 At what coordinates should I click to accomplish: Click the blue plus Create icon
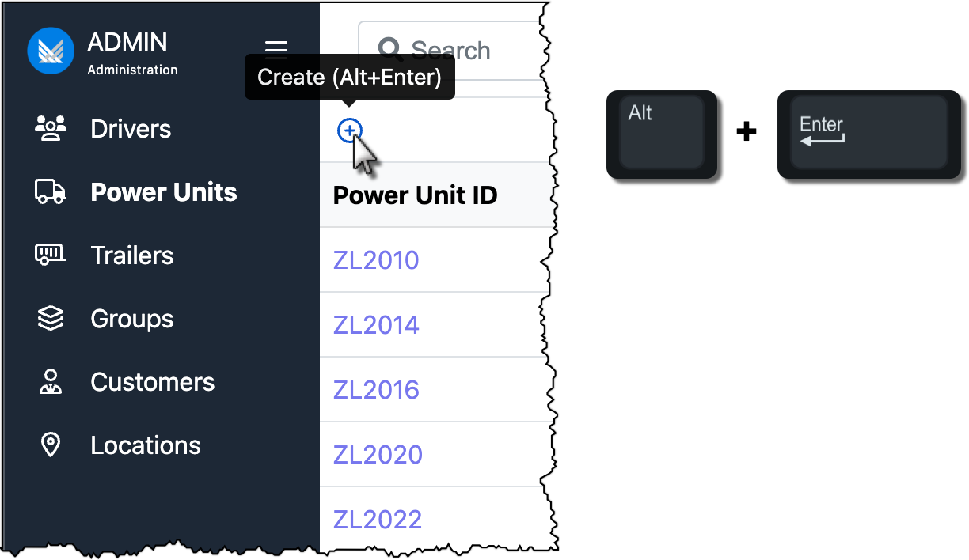[349, 131]
